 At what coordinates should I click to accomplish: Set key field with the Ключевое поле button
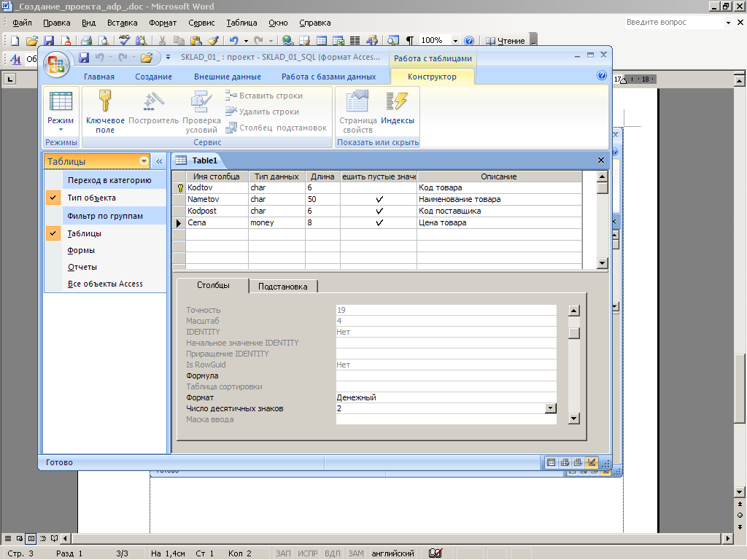click(105, 112)
